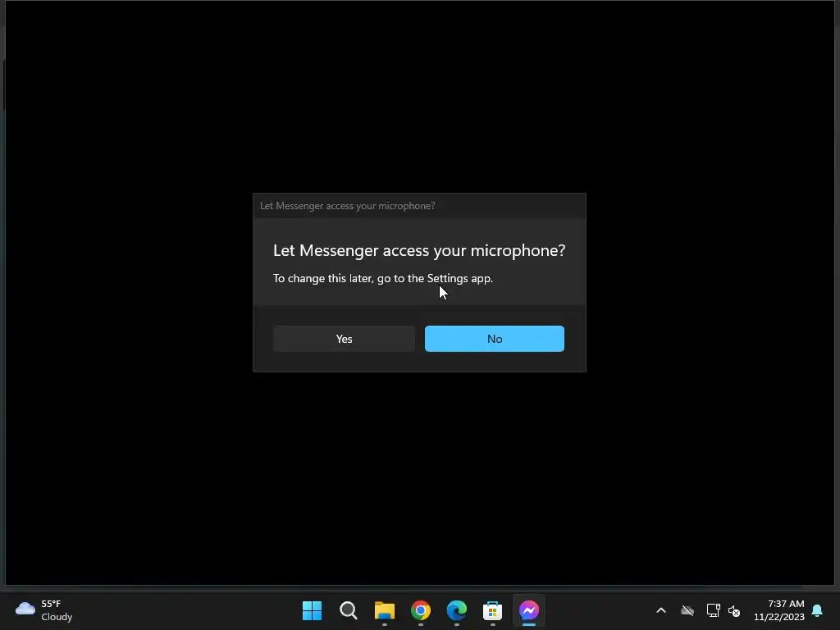Click 'To change this later' message text
Screen dimensions: 840x630
pyautogui.click(x=383, y=278)
